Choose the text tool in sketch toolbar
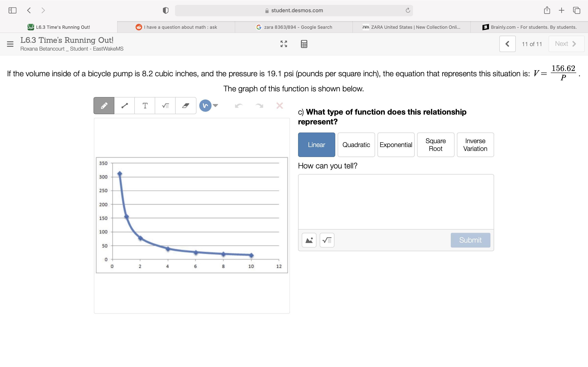The height and width of the screenshot is (367, 588). [x=145, y=106]
